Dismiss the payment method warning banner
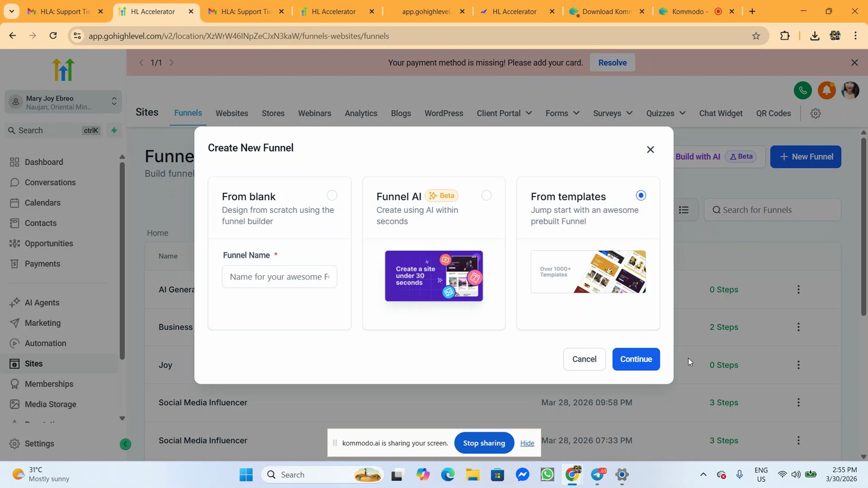The image size is (868, 488). tap(854, 62)
